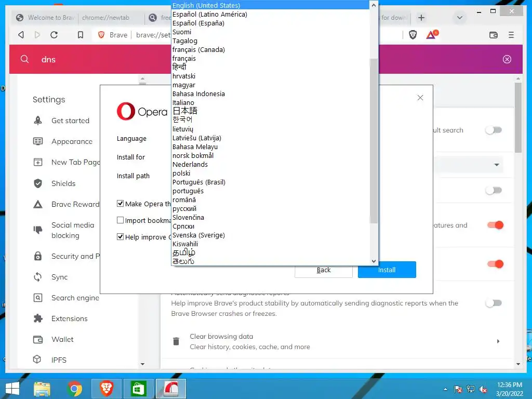
Task: Select Nederlands language option
Action: [x=270, y=164]
